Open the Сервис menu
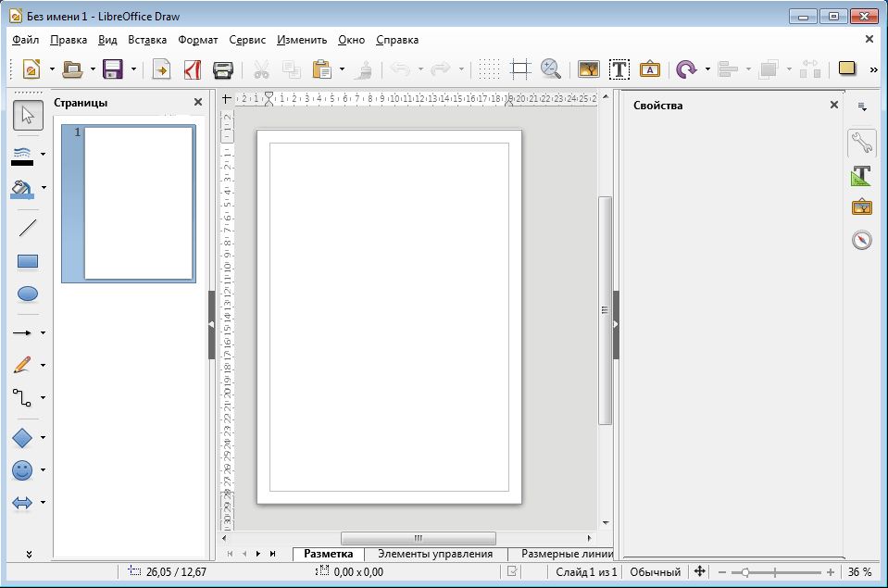888x588 pixels. [247, 40]
